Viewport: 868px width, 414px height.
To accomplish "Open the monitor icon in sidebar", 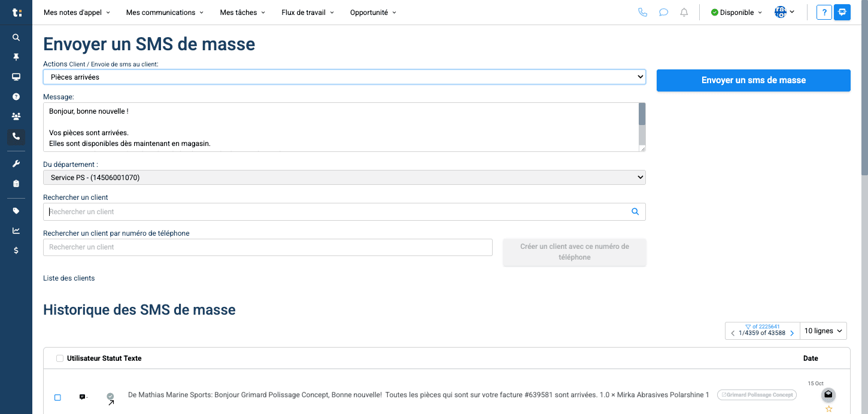I will pos(16,77).
